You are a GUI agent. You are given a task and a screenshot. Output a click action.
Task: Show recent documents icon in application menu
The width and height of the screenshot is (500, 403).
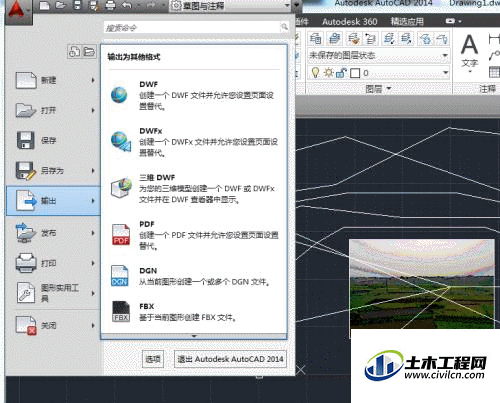click(74, 52)
